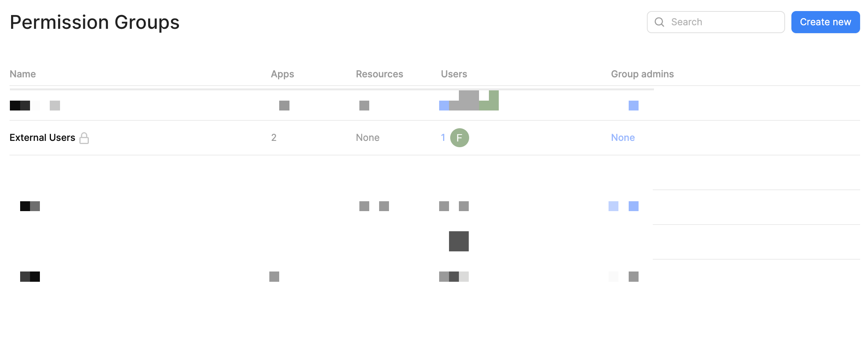Click the user count 1 for External Users
Screen dimensions: 868x352
pos(443,138)
